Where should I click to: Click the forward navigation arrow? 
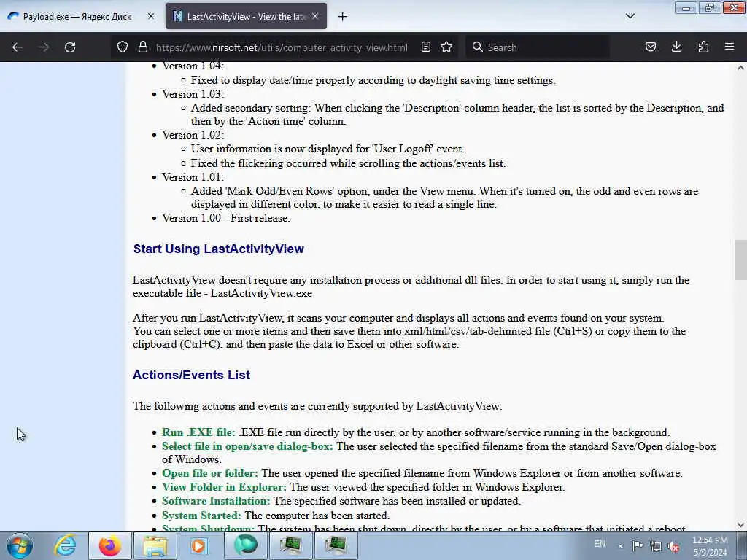point(44,47)
